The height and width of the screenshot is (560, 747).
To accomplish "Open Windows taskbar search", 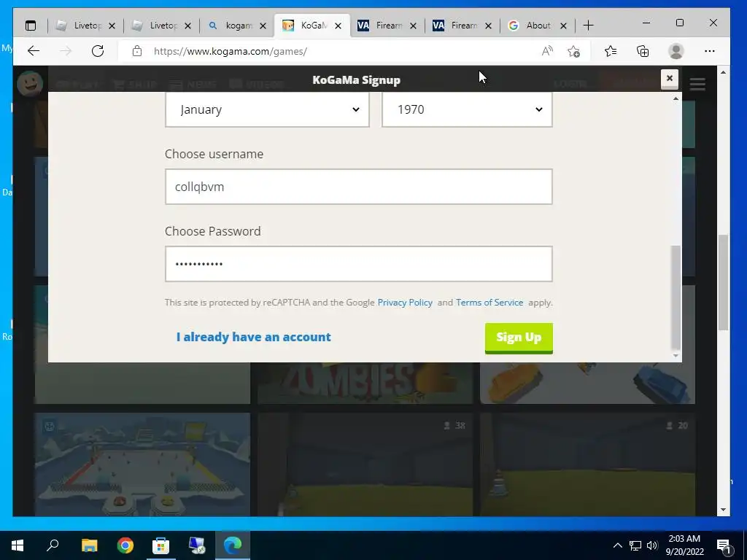I will [x=53, y=545].
